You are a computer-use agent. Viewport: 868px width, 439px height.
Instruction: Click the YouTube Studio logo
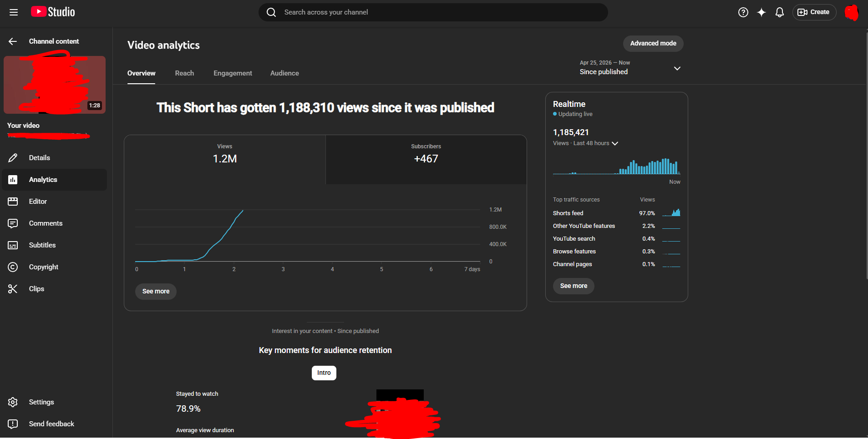pyautogui.click(x=53, y=12)
